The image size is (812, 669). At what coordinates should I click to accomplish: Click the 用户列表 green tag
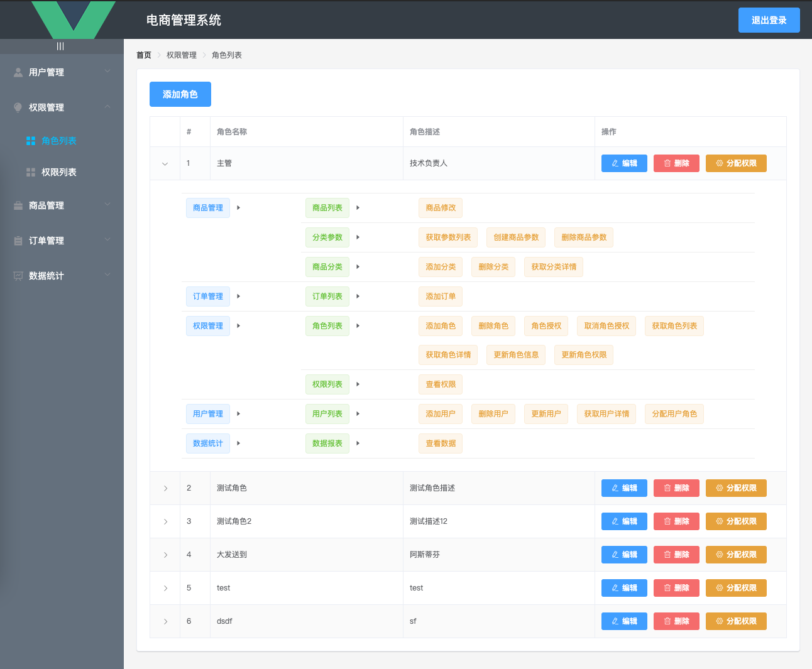click(x=327, y=414)
